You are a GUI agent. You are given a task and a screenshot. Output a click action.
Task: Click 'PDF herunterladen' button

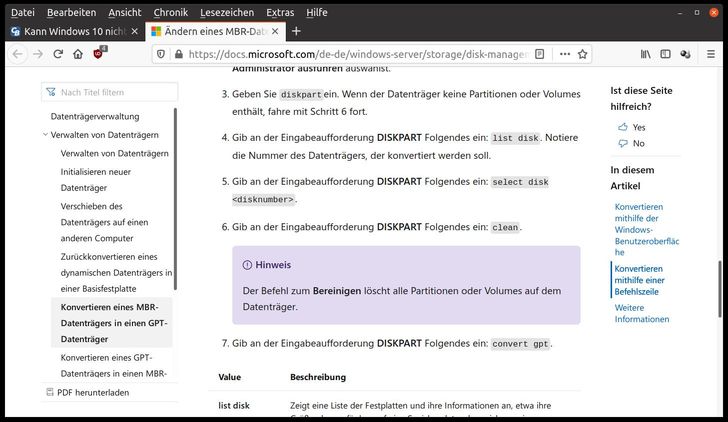(x=88, y=392)
